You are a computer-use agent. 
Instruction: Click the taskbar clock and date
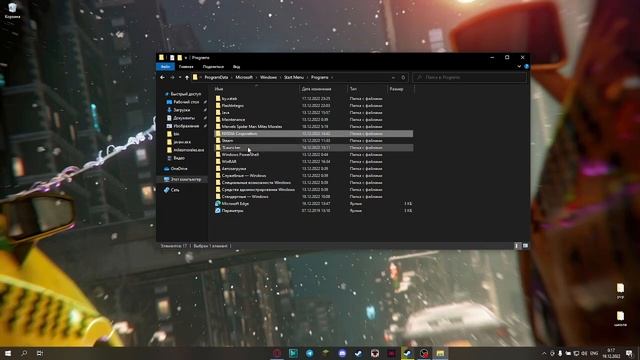pos(611,353)
